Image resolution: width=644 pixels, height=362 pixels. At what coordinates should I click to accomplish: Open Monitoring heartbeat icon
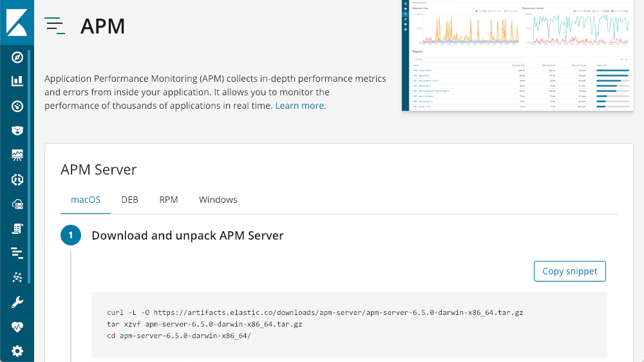click(17, 327)
